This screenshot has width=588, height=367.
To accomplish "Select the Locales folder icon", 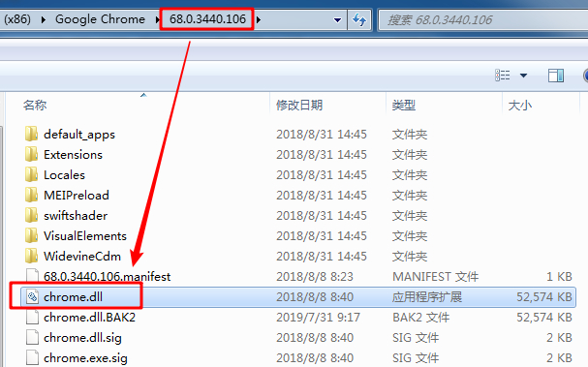I will (32, 174).
